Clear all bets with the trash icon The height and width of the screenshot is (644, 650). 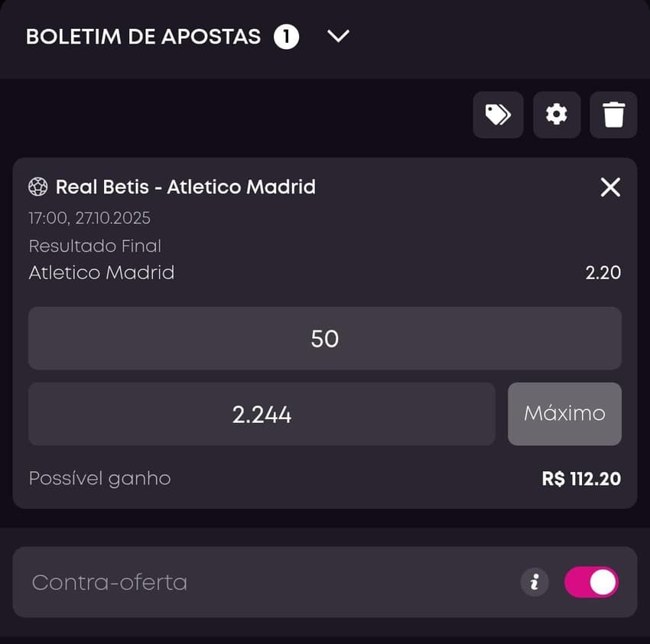(x=613, y=115)
